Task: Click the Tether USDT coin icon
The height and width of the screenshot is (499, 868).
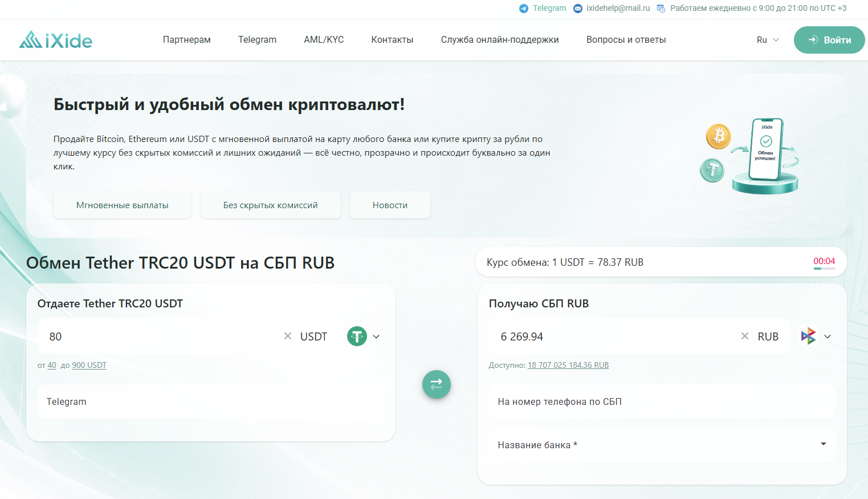Action: click(x=357, y=336)
